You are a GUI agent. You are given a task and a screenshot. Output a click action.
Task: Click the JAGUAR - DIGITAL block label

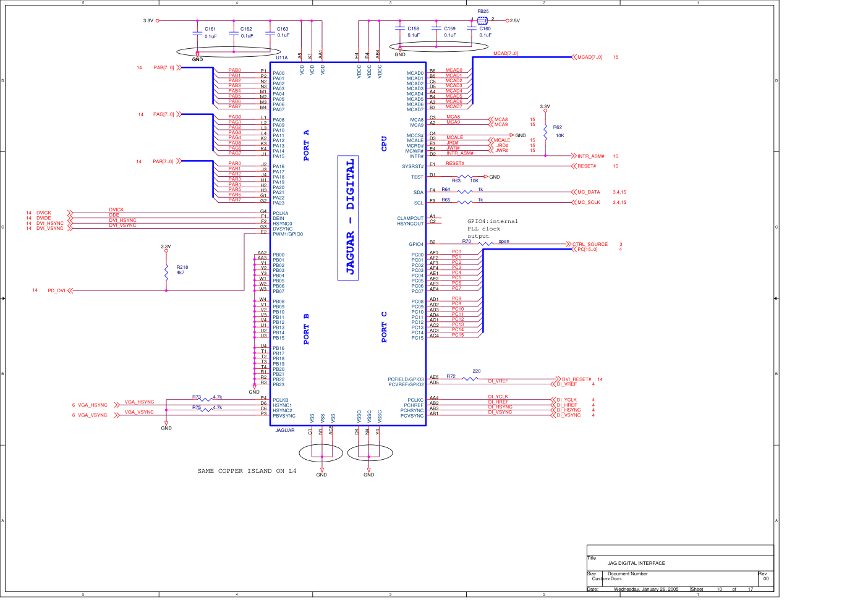pos(349,218)
